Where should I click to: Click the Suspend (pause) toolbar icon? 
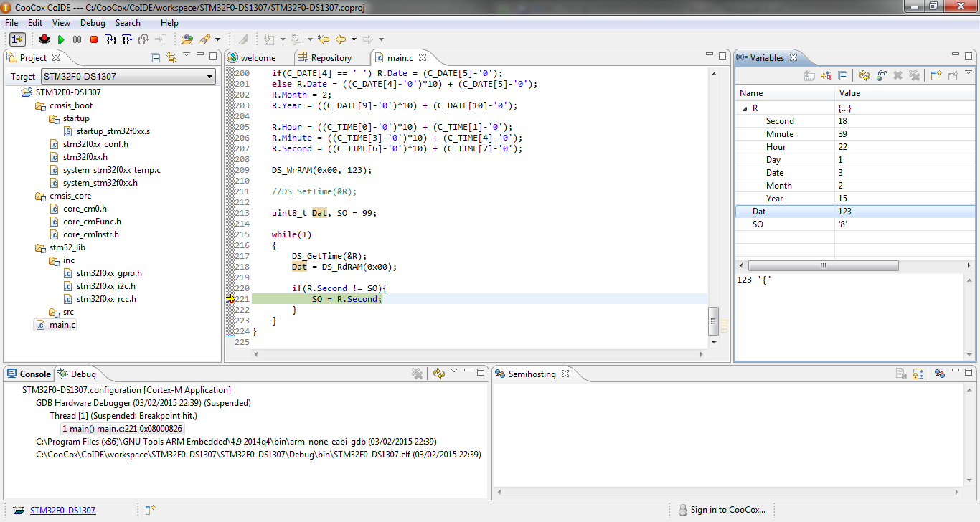point(77,39)
